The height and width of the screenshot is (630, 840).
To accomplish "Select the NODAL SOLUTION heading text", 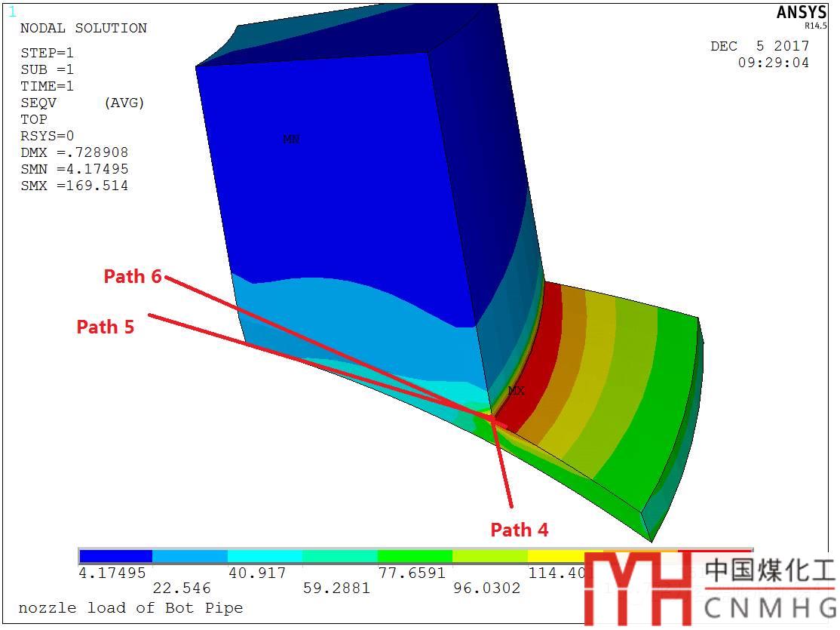I will 83,29.
